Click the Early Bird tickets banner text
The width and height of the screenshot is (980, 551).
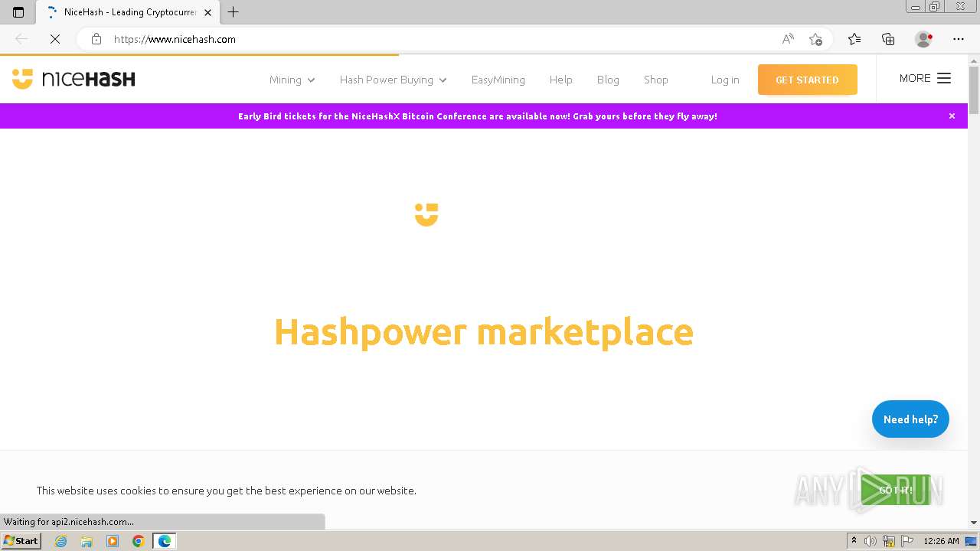(x=478, y=116)
